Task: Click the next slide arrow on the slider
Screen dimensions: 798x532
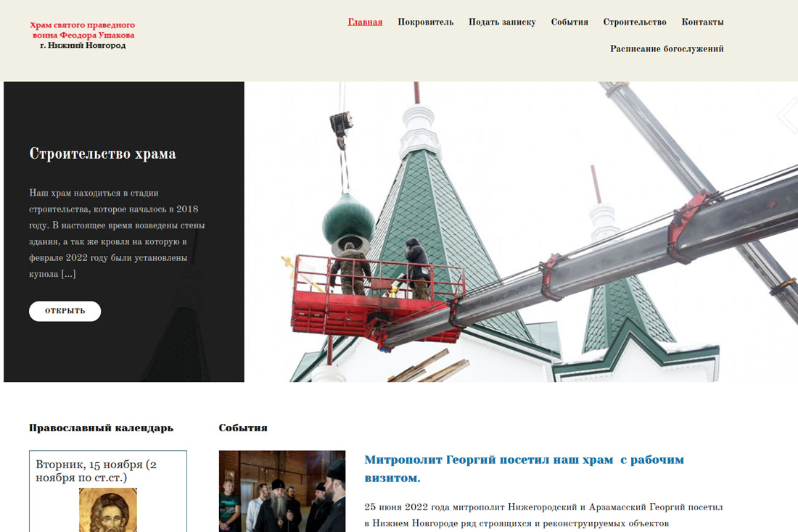Action: coord(789,115)
